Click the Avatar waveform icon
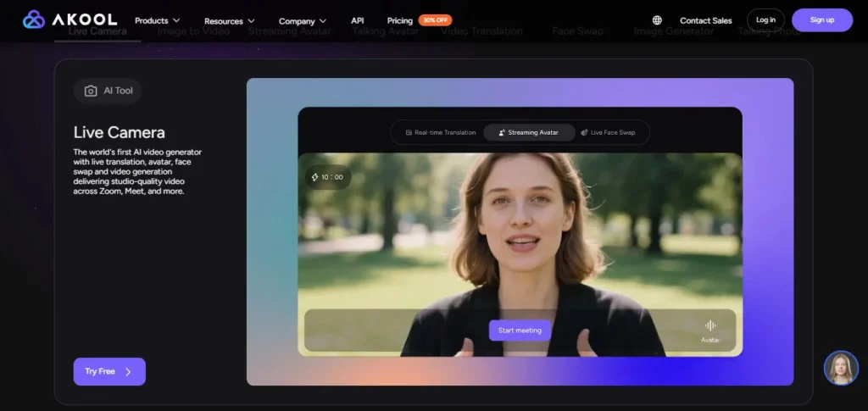 [x=710, y=325]
